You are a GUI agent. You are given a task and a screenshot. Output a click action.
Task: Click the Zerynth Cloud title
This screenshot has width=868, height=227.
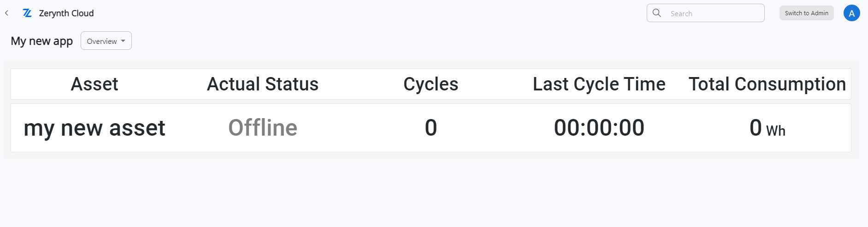coord(66,13)
